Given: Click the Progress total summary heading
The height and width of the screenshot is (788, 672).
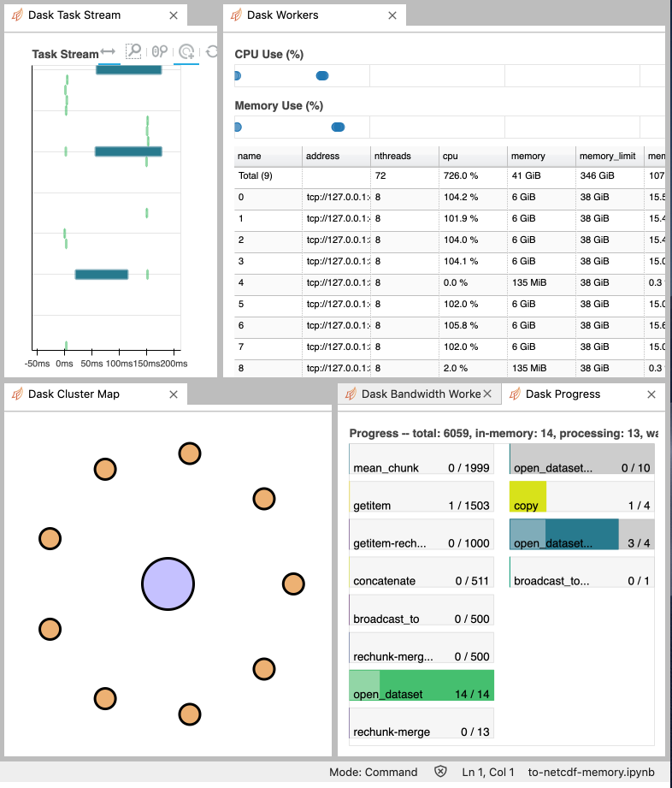Looking at the screenshot, I should click(504, 433).
